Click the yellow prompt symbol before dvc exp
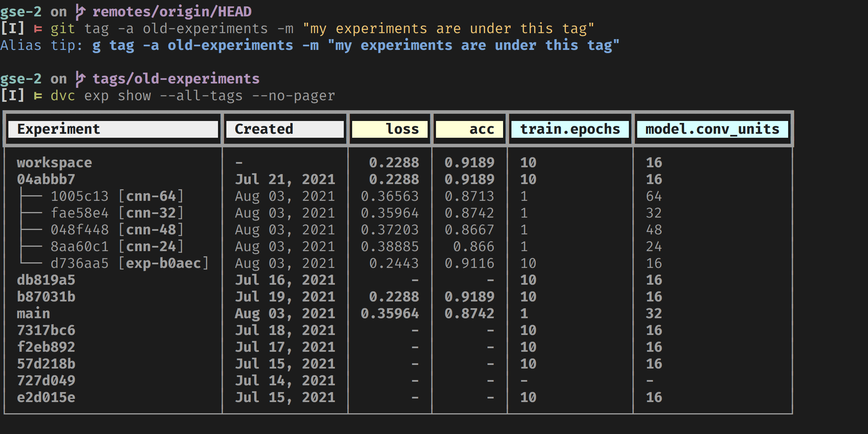This screenshot has width=868, height=434. tap(38, 96)
